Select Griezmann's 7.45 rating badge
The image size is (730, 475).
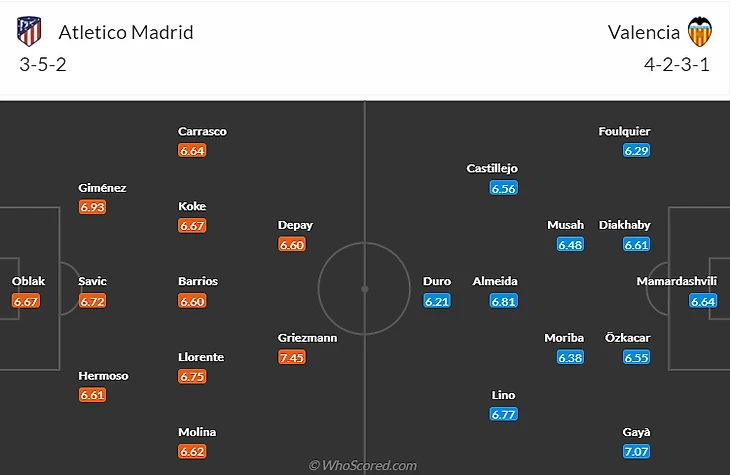[x=292, y=357]
